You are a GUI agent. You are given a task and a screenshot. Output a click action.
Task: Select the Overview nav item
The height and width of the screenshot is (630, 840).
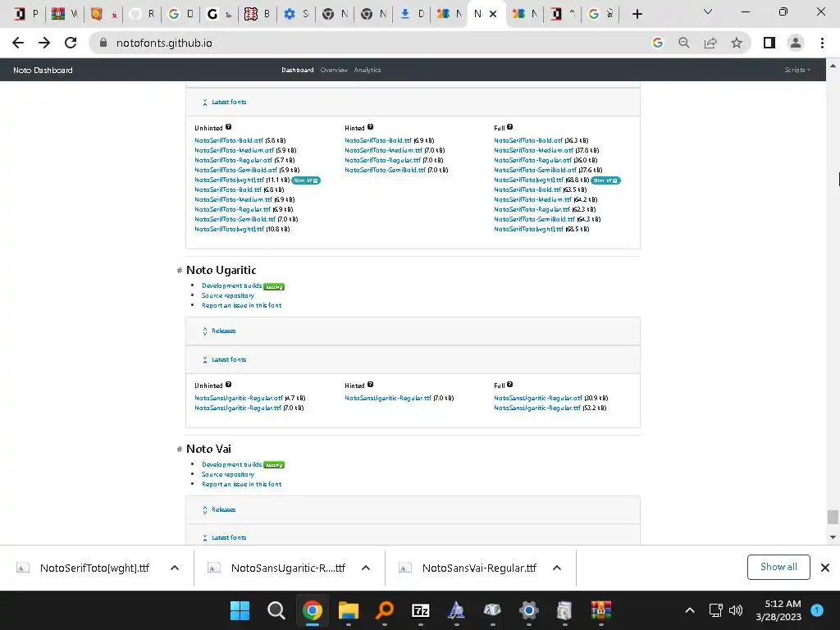(334, 71)
